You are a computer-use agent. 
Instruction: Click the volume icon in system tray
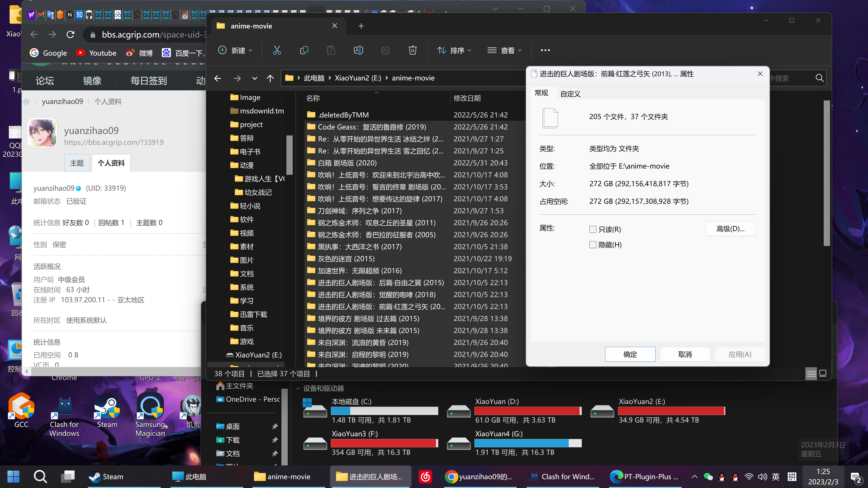pos(762,476)
